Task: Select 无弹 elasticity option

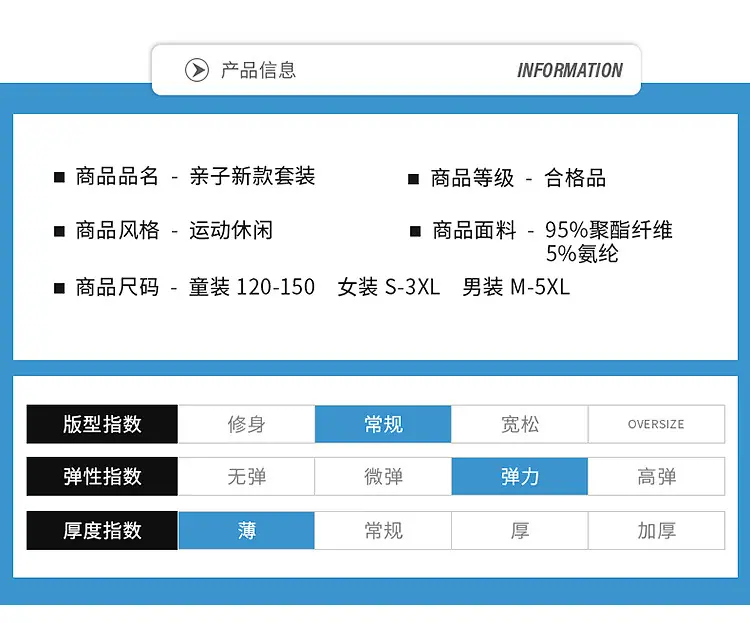Action: click(x=246, y=477)
